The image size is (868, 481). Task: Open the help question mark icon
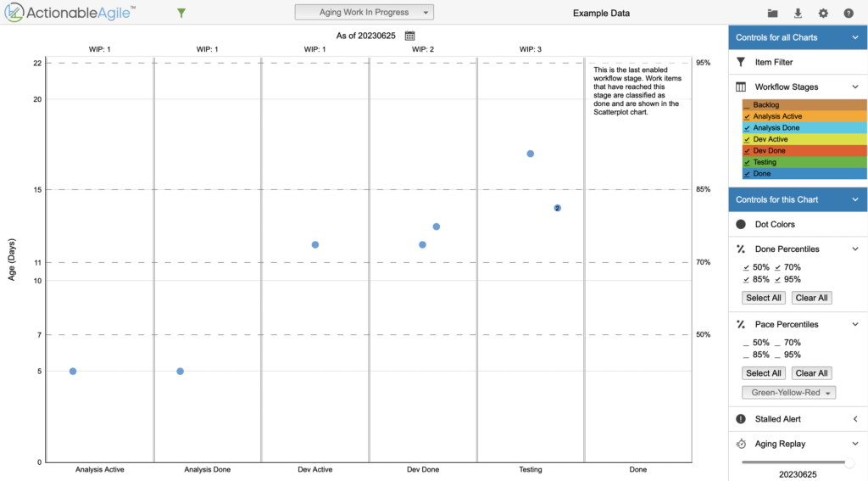[x=849, y=14]
